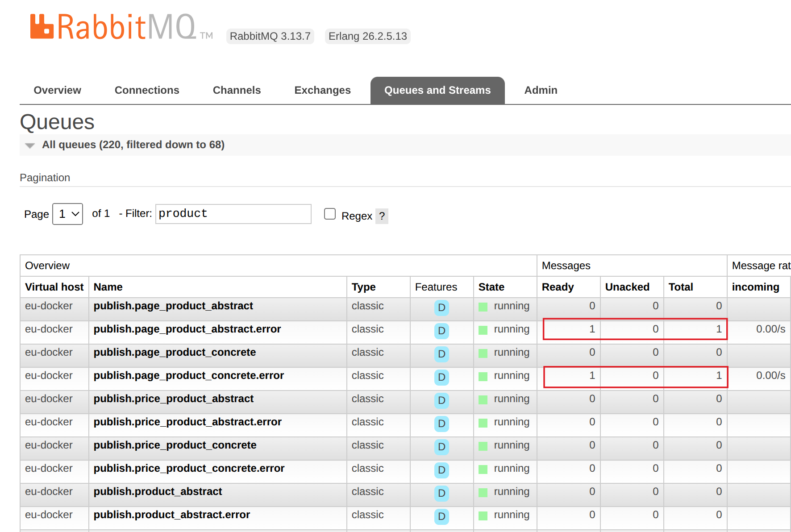The image size is (791, 532).
Task: Click the D badge for publish.page_product_concrete
Action: point(441,354)
